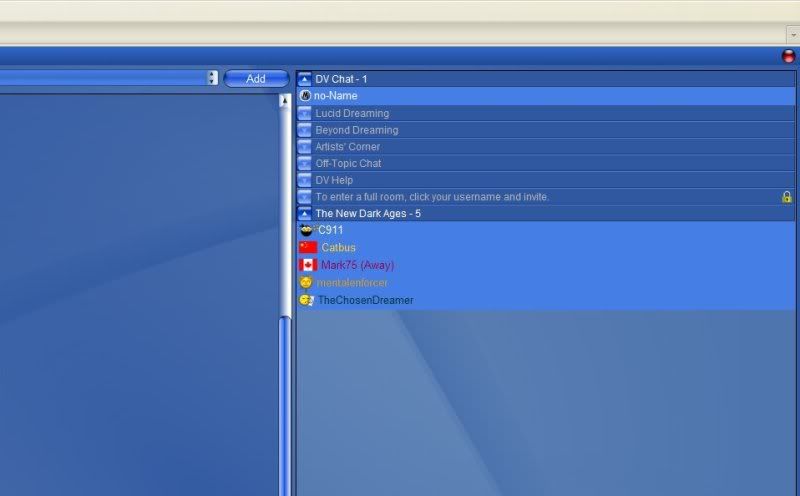Expand the Lucid Dreaming room
This screenshot has width=800, height=496.
[305, 113]
